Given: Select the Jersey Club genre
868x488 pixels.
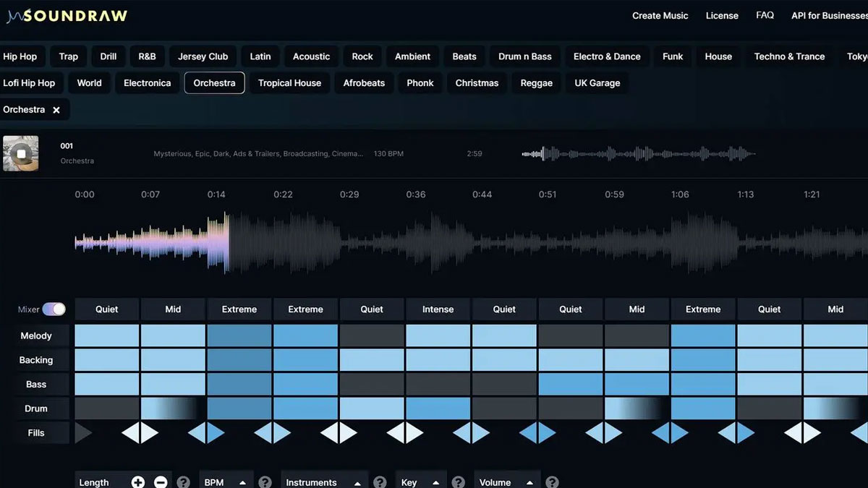Looking at the screenshot, I should (x=203, y=56).
